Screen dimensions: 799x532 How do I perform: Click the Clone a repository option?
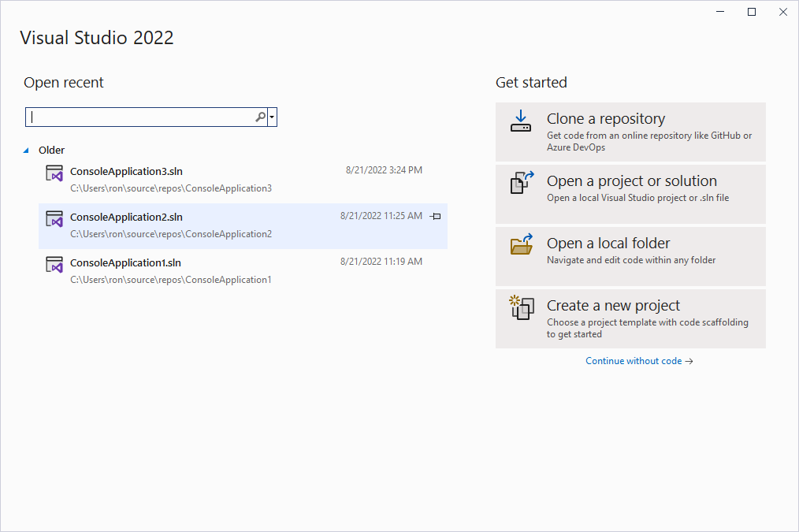pyautogui.click(x=630, y=131)
